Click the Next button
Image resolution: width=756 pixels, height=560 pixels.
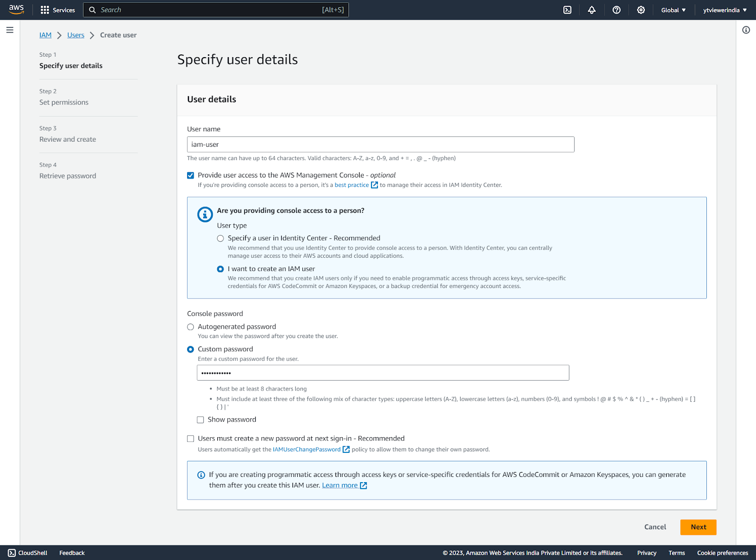(698, 527)
